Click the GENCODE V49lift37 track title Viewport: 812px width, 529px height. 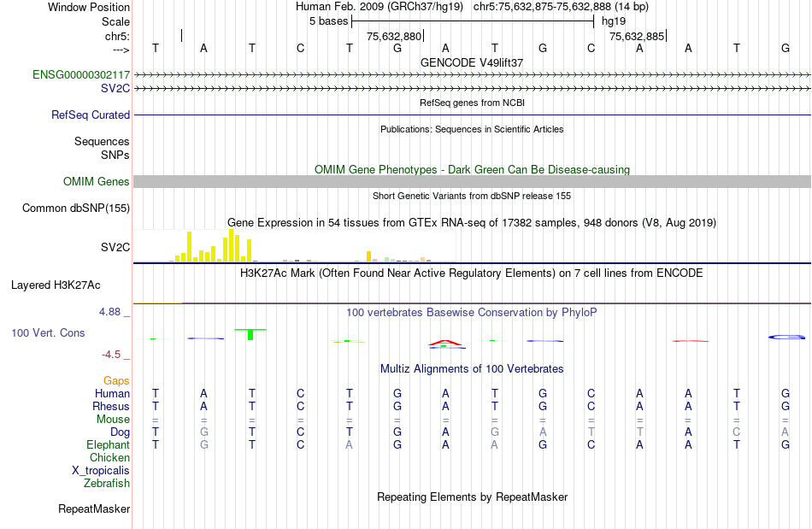(472, 62)
